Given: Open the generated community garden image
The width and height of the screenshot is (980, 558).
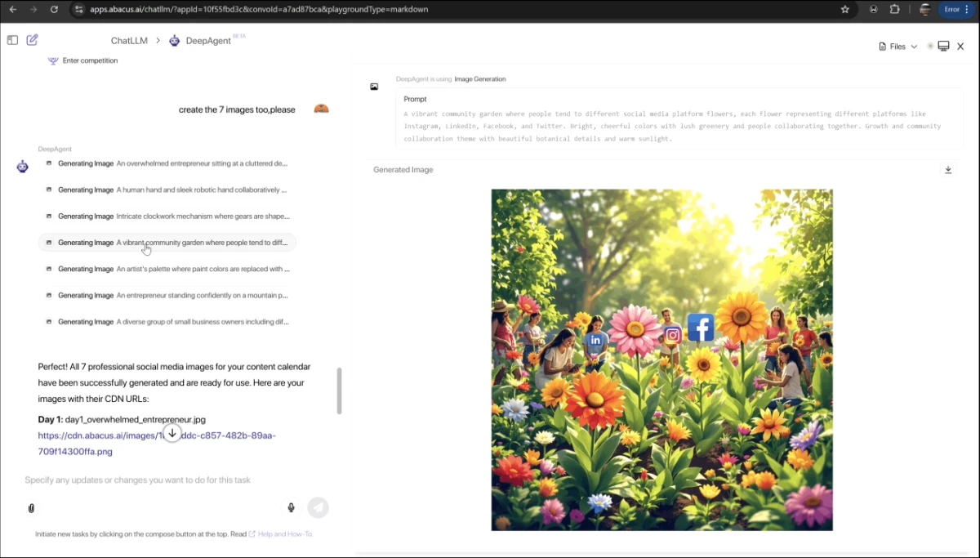Looking at the screenshot, I should [x=662, y=360].
